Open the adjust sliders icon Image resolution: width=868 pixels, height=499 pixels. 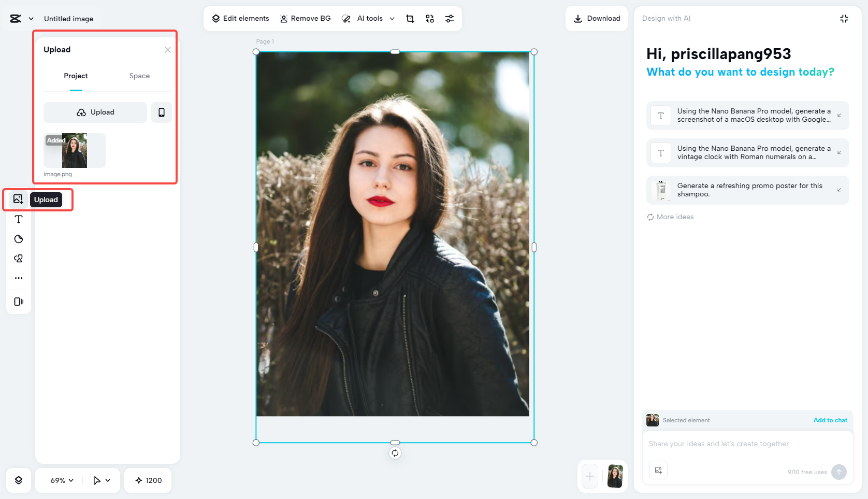point(450,19)
